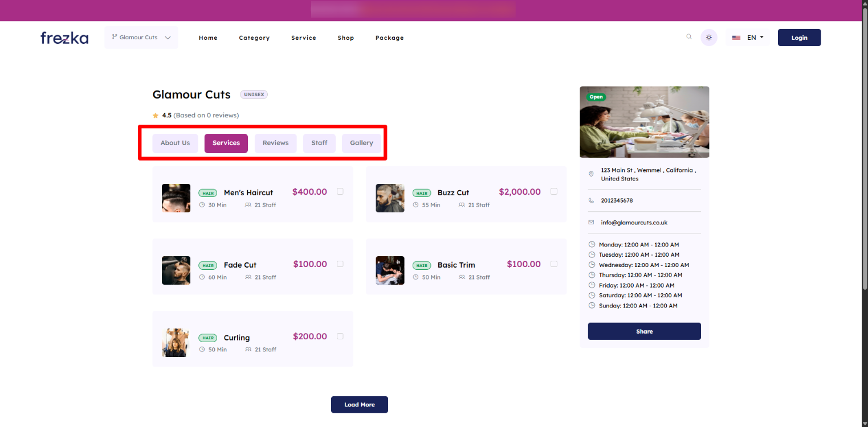Click the frezka logo
Screen dimensions: 868x427
click(64, 38)
